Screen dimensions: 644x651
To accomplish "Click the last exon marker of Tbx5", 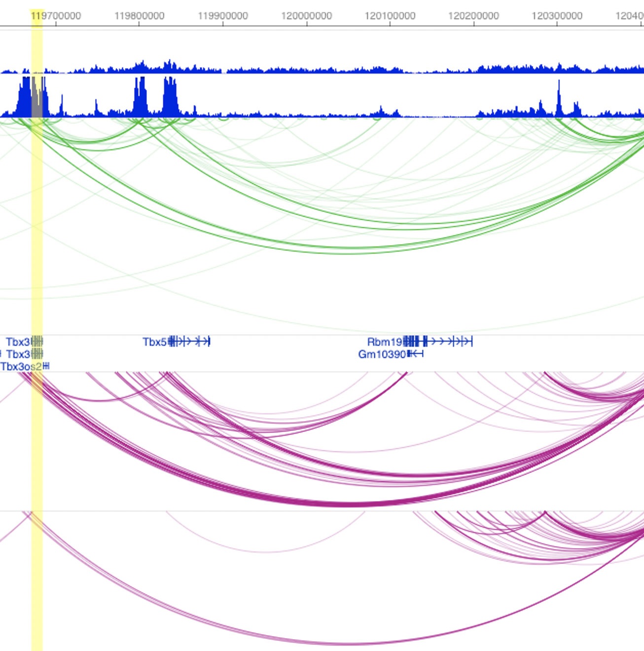I will [208, 341].
